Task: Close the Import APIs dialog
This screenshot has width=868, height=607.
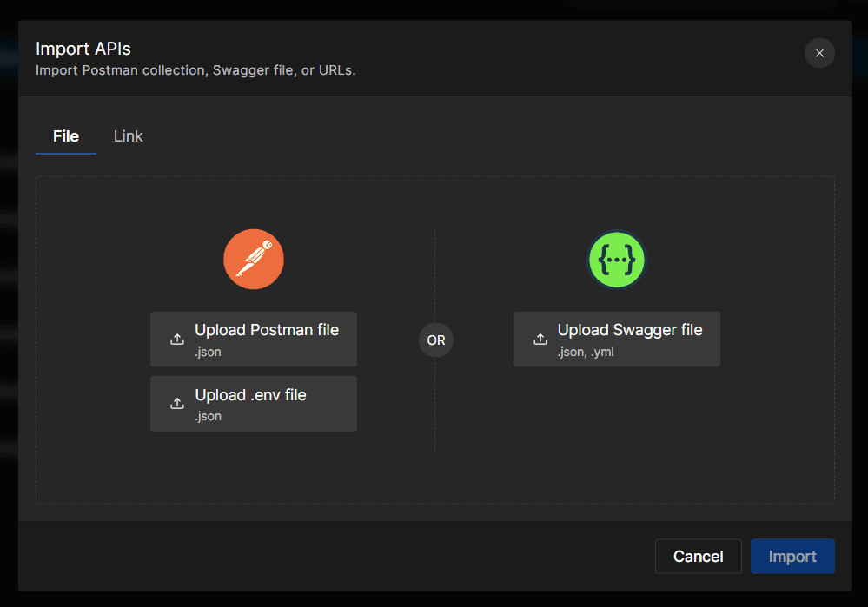Action: click(x=818, y=53)
